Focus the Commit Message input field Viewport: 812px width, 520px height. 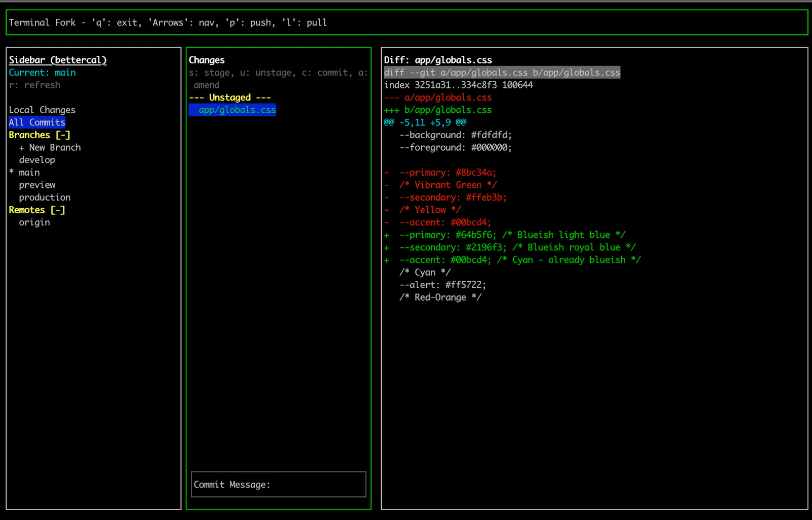click(279, 484)
